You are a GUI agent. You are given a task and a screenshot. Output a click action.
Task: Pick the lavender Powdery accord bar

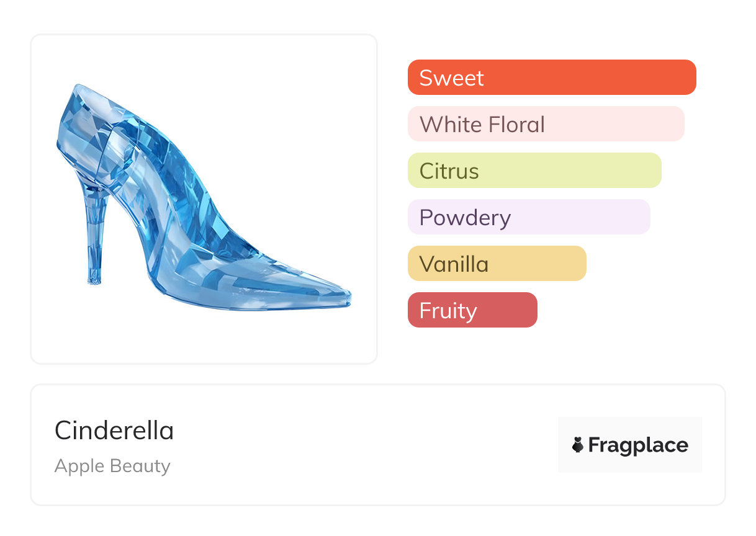coord(529,217)
